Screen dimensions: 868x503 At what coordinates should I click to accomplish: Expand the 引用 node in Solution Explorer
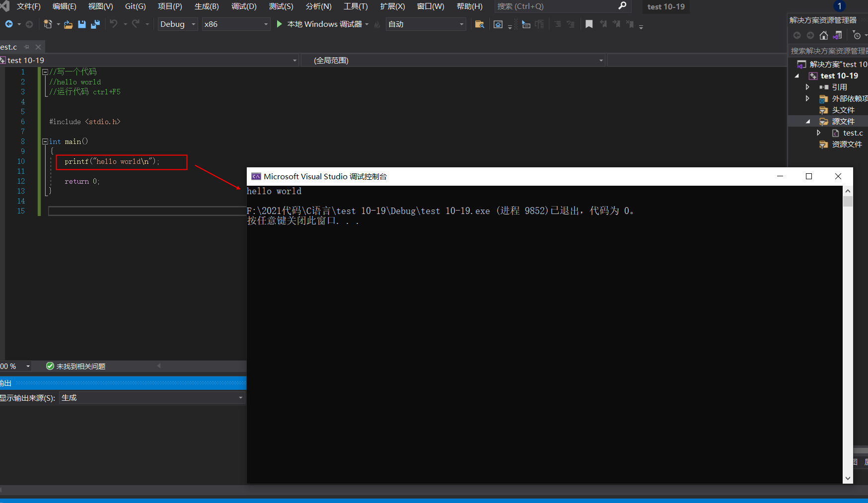pyautogui.click(x=807, y=87)
